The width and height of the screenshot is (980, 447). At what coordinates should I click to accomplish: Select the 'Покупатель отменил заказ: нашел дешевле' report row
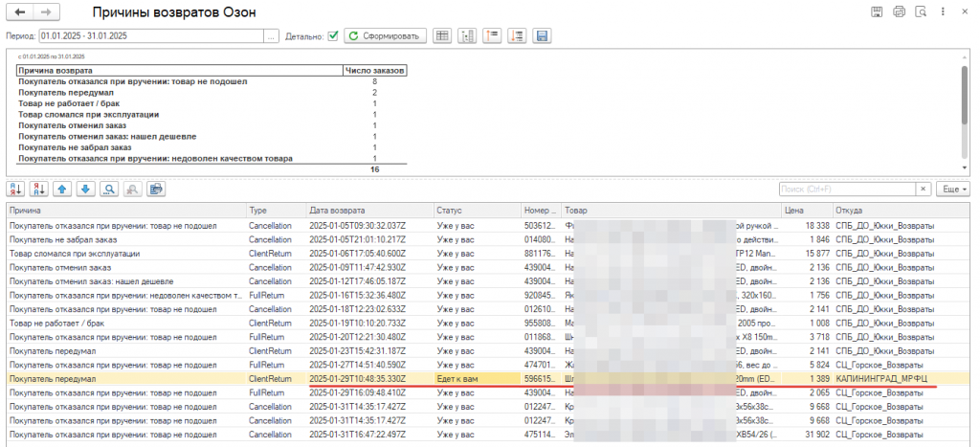tap(212, 136)
